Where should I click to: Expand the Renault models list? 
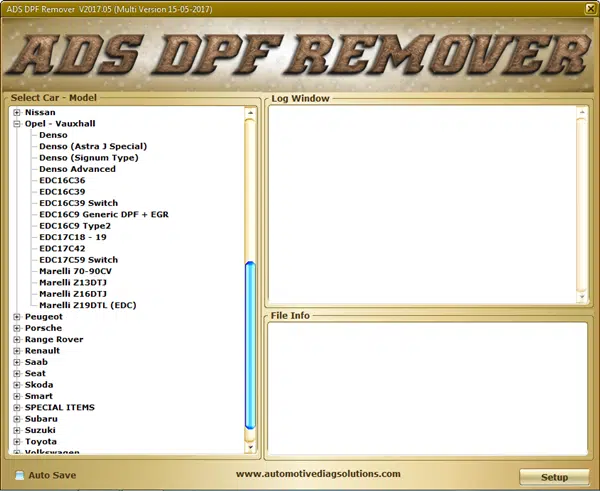[x=17, y=351]
